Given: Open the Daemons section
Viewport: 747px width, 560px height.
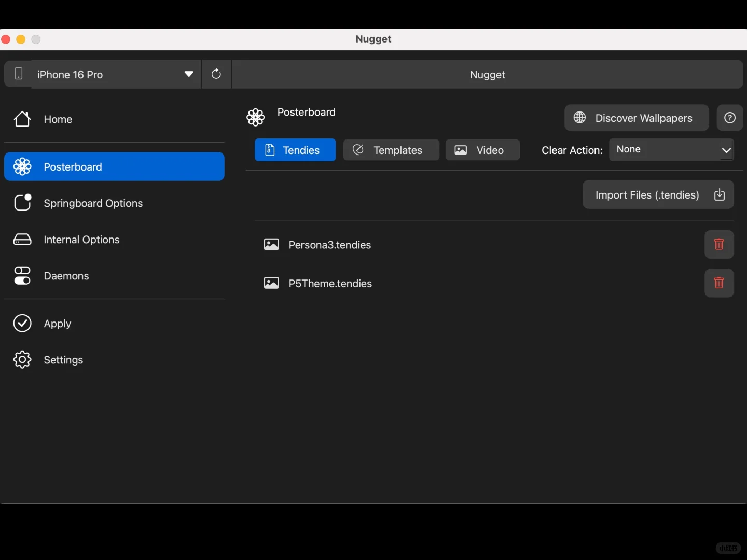Looking at the screenshot, I should click(114, 276).
